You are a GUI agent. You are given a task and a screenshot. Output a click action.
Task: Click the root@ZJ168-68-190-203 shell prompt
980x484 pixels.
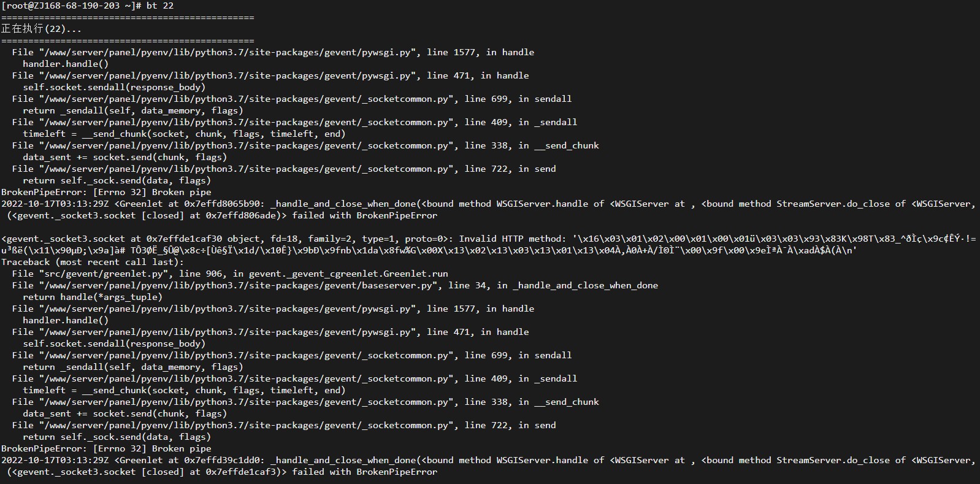pyautogui.click(x=71, y=6)
